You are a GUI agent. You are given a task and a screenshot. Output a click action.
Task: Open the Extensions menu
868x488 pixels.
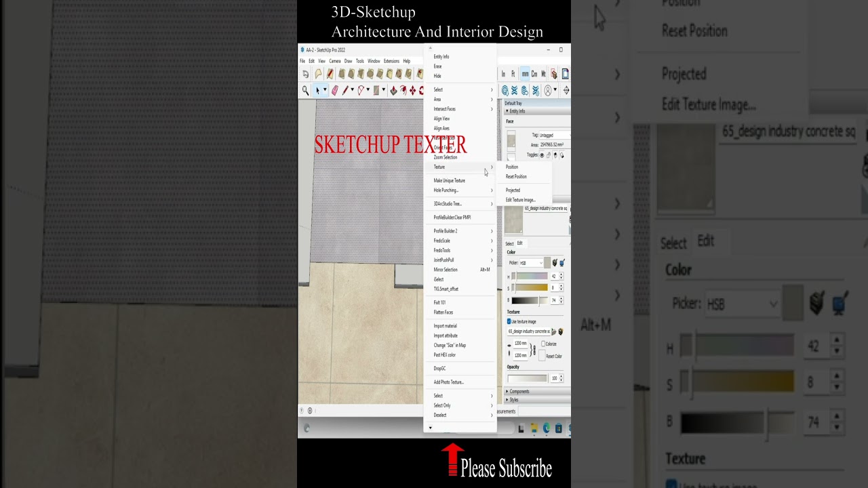point(391,61)
